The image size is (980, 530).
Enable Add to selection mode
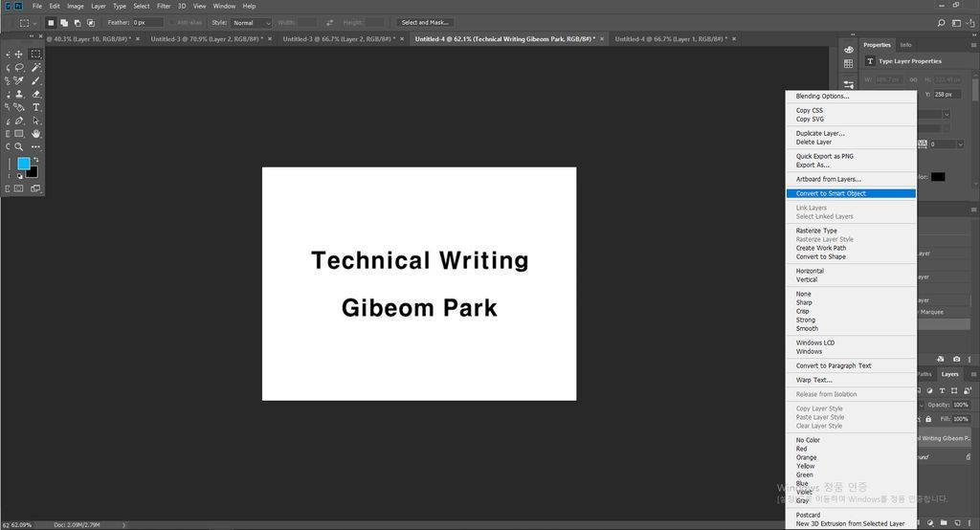point(64,23)
